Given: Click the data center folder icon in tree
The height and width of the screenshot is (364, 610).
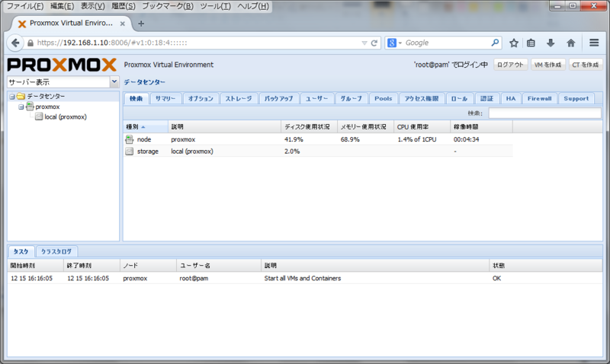Looking at the screenshot, I should click(x=21, y=97).
